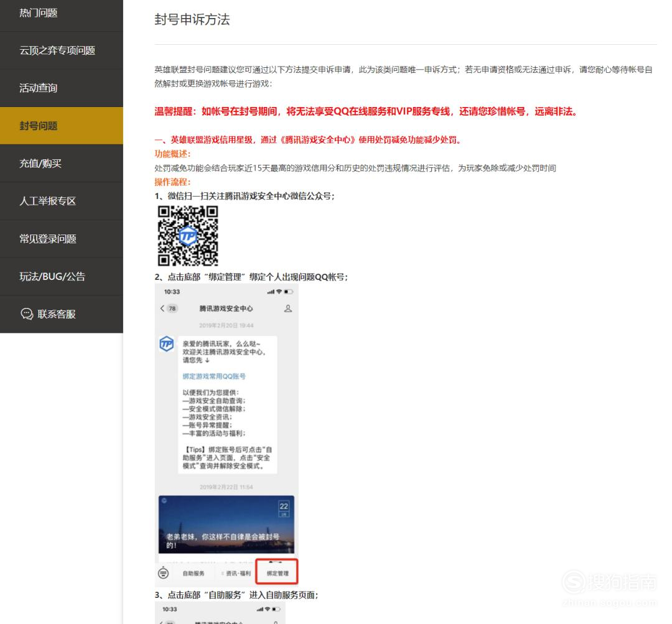Tap the 自助服务 bottom menu tab
This screenshot has height=624, width=672.
click(194, 574)
